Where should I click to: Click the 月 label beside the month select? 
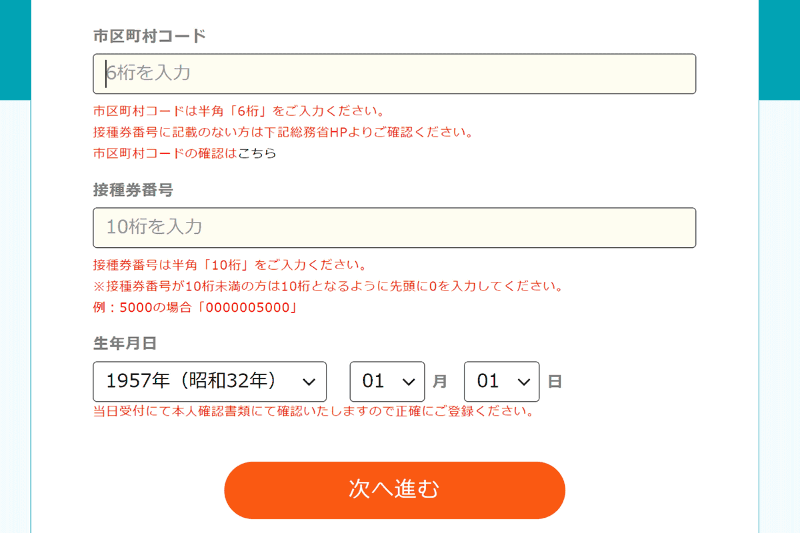pyautogui.click(x=440, y=382)
